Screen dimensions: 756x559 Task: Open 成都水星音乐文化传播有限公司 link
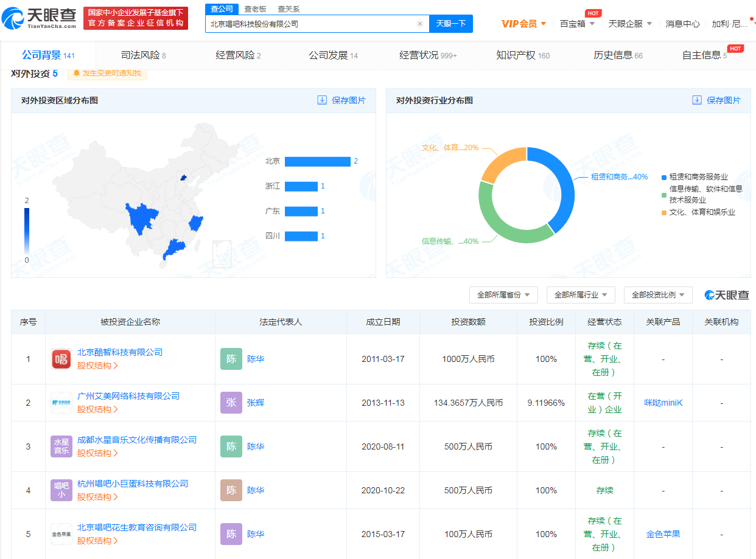tap(137, 440)
